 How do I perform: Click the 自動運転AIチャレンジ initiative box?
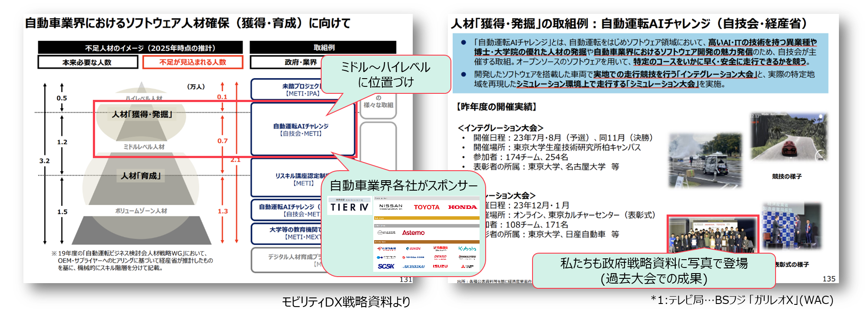click(x=301, y=129)
